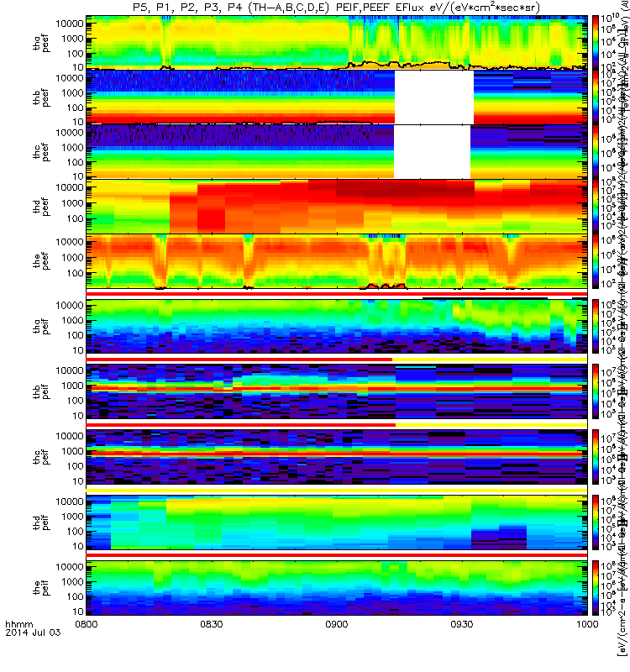Click the 'tha peif' y-axis label
Screen dimensions: 630x672
pyautogui.click(x=41, y=327)
